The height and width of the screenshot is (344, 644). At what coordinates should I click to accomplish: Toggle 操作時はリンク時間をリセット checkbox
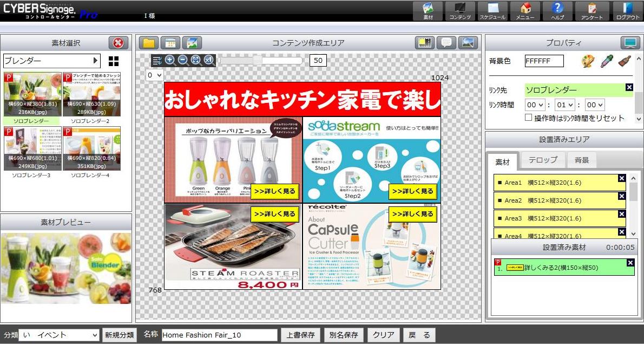529,118
